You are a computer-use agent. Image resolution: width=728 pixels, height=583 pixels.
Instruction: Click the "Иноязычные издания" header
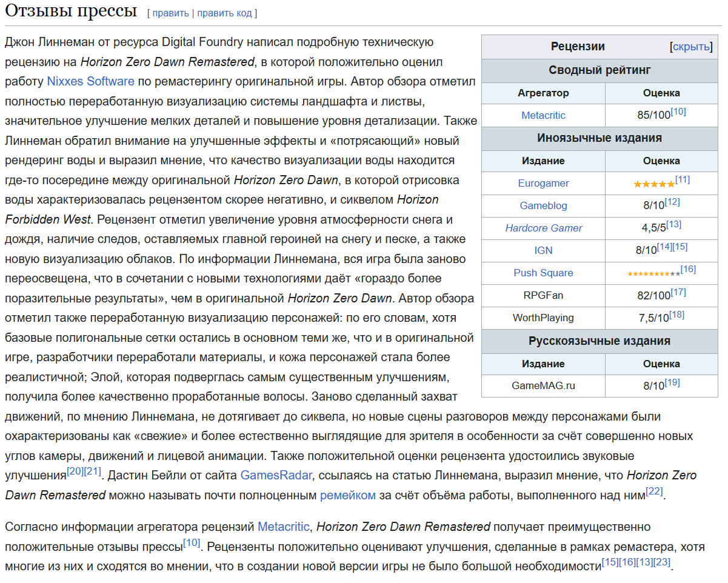pos(599,138)
